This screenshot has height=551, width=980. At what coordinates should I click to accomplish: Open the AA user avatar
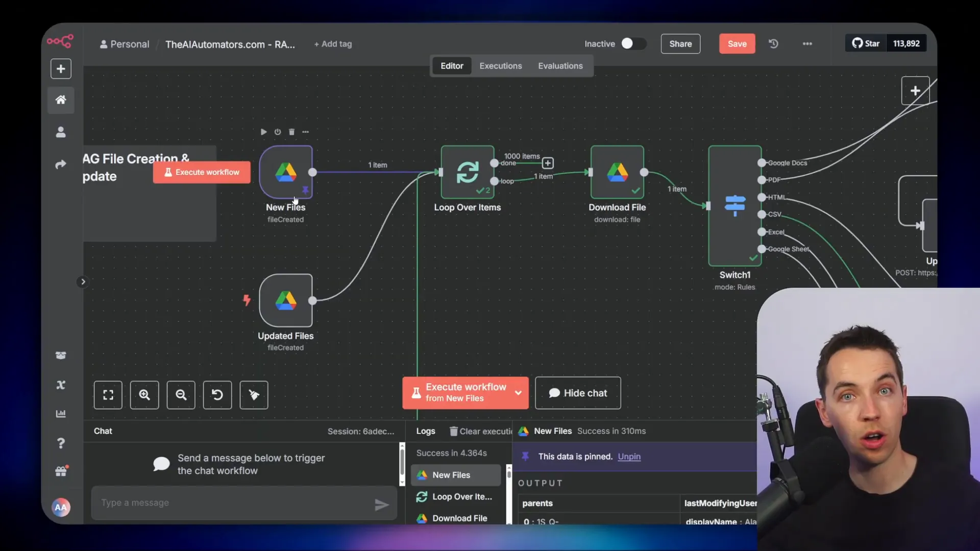pos(61,507)
